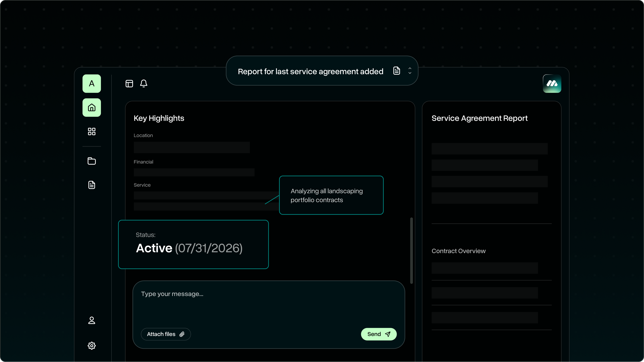Select the Contract Overview heading
Viewport: 644px width, 362px height.
click(458, 251)
